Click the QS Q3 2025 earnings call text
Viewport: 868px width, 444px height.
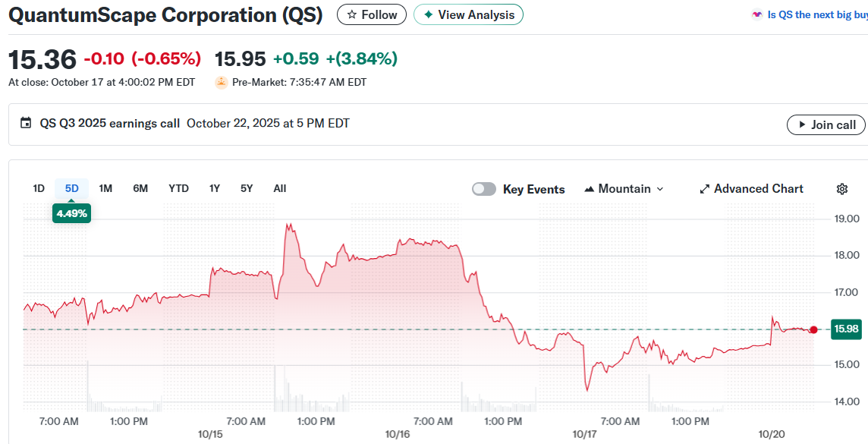(x=110, y=123)
